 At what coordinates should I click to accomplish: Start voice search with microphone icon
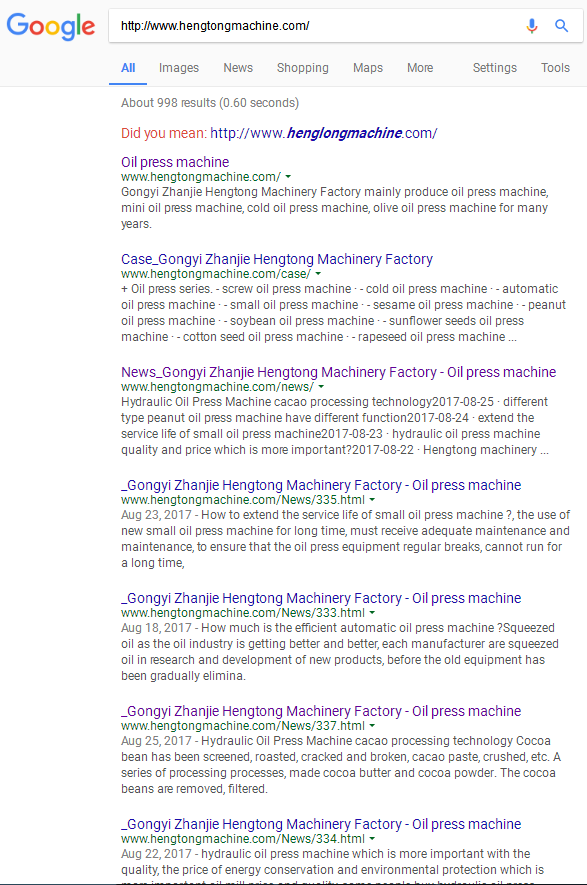click(x=532, y=26)
